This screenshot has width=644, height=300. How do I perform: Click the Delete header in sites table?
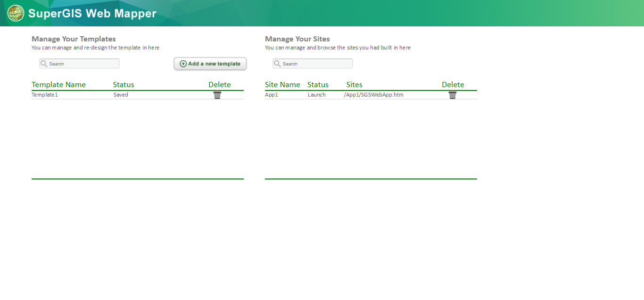(453, 85)
